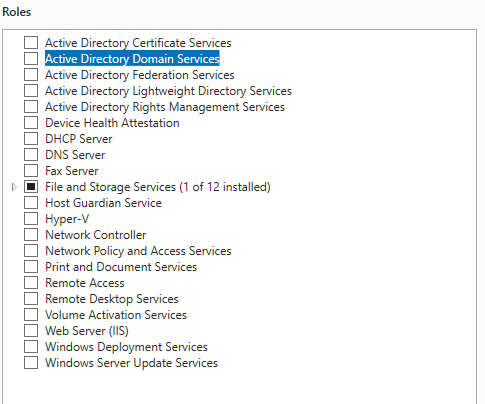Check Active Directory Rights Management Services
This screenshot has height=404, width=485.
tap(31, 107)
